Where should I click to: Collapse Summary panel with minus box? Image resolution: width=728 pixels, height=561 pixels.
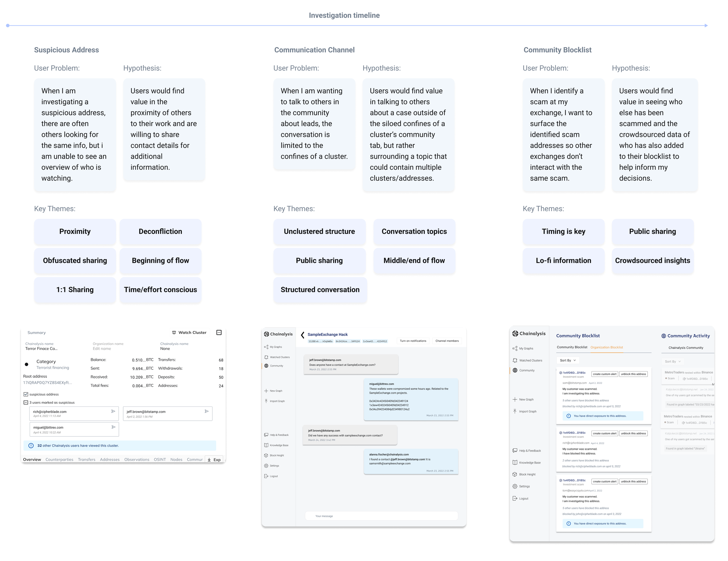point(219,332)
